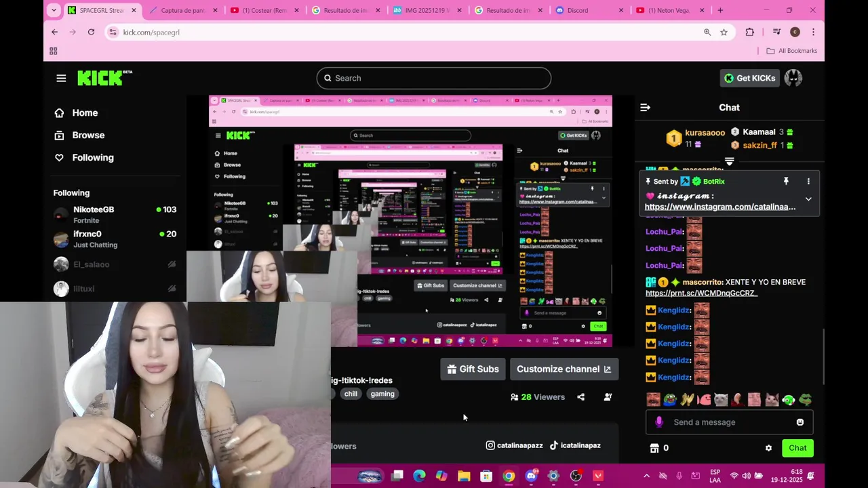Image resolution: width=868 pixels, height=488 pixels.
Task: Open the prnt.sc link from mascorrito
Action: [x=701, y=293]
